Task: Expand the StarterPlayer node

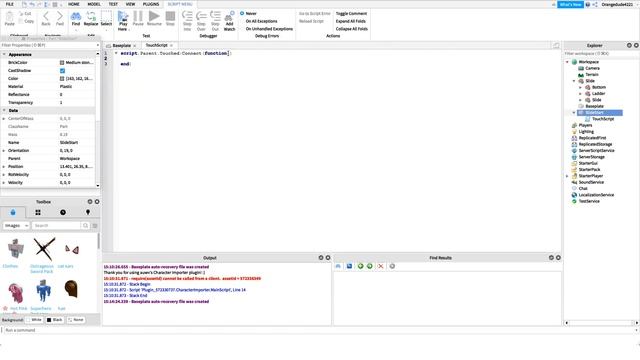Action: click(567, 176)
